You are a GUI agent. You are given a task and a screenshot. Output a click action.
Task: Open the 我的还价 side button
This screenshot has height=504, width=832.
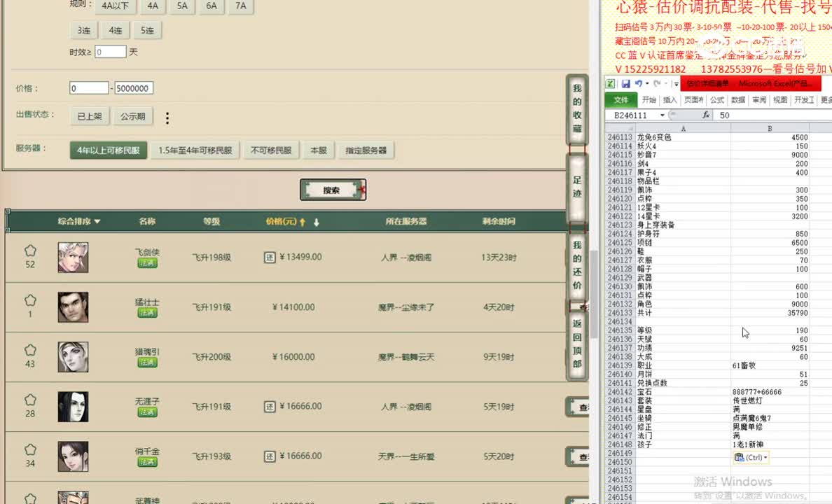click(x=577, y=265)
